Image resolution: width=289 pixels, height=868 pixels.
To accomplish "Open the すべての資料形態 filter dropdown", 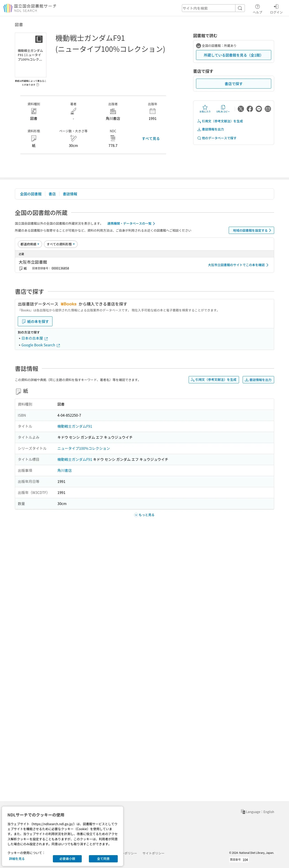I will [x=61, y=244].
